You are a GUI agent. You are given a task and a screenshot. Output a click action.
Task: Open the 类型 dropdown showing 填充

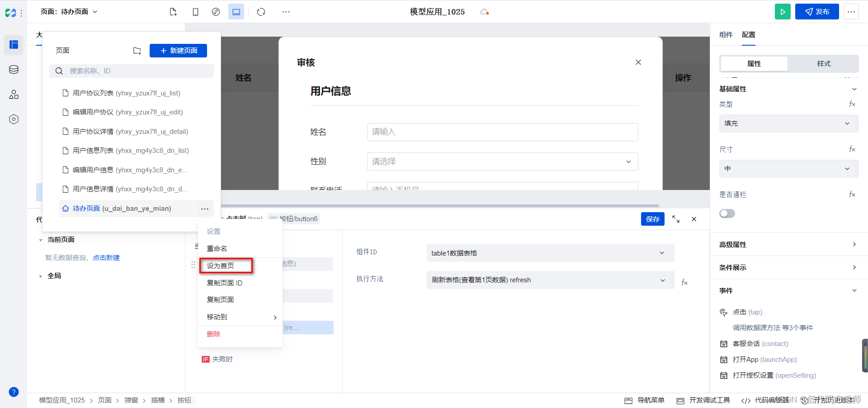click(x=789, y=123)
